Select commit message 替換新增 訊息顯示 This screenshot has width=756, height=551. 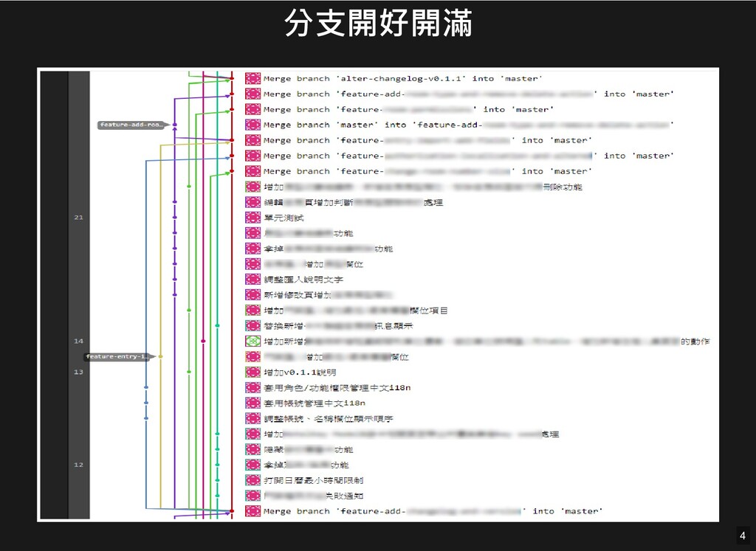tap(338, 325)
